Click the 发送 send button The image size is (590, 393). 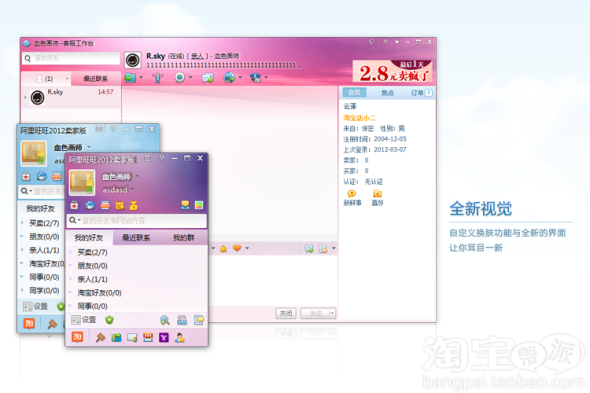[x=315, y=313]
